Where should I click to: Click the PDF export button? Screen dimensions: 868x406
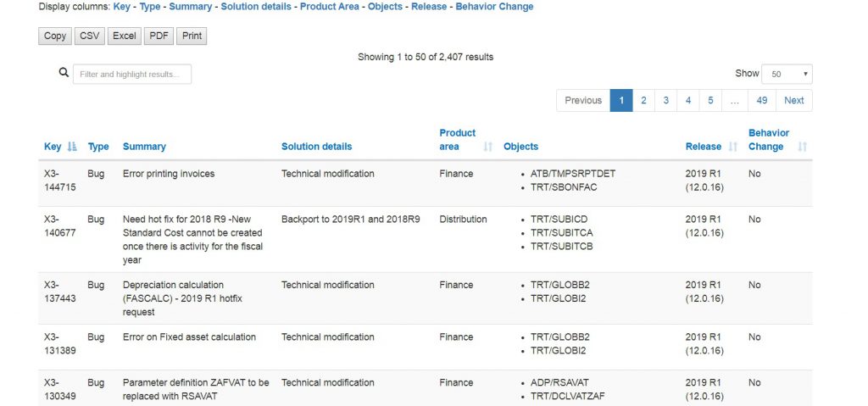158,36
